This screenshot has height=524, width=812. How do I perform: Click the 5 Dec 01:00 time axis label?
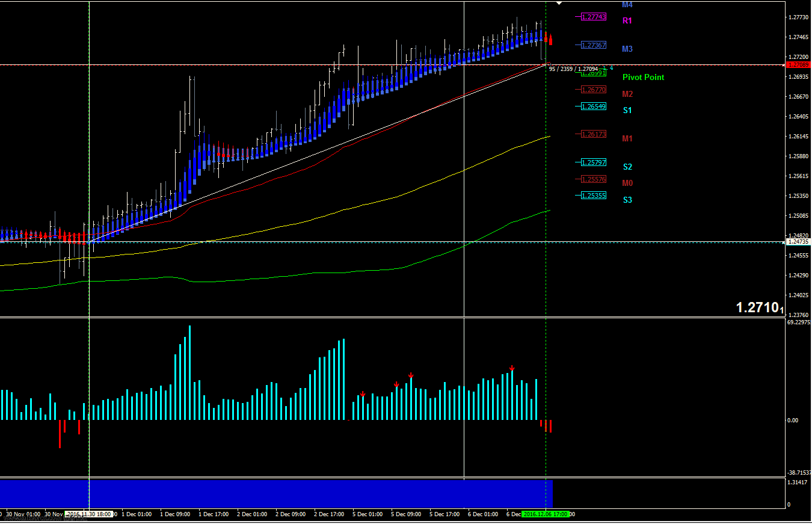(368, 514)
